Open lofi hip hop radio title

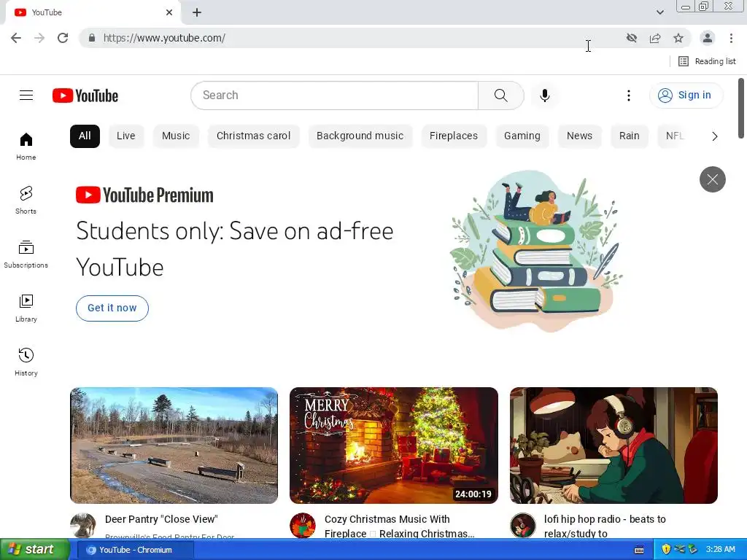tap(605, 526)
